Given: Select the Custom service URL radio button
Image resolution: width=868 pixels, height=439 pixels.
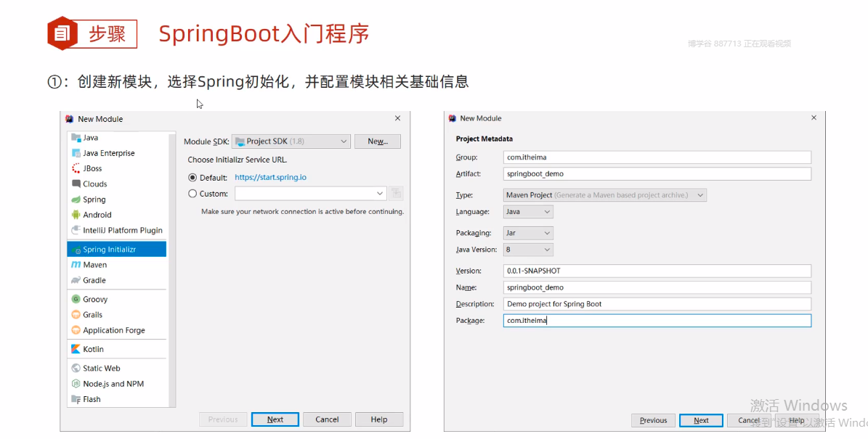Looking at the screenshot, I should click(x=192, y=194).
